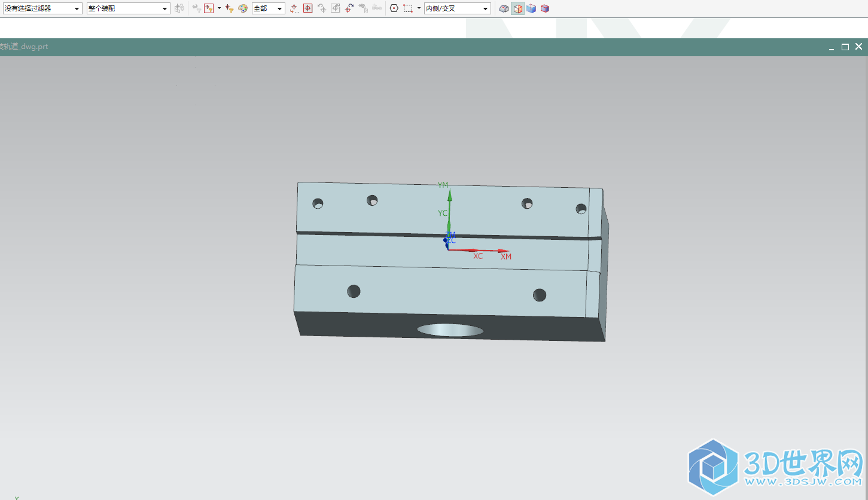Close the dwg.prt document window
Screen dimensions: 868x500
point(858,47)
